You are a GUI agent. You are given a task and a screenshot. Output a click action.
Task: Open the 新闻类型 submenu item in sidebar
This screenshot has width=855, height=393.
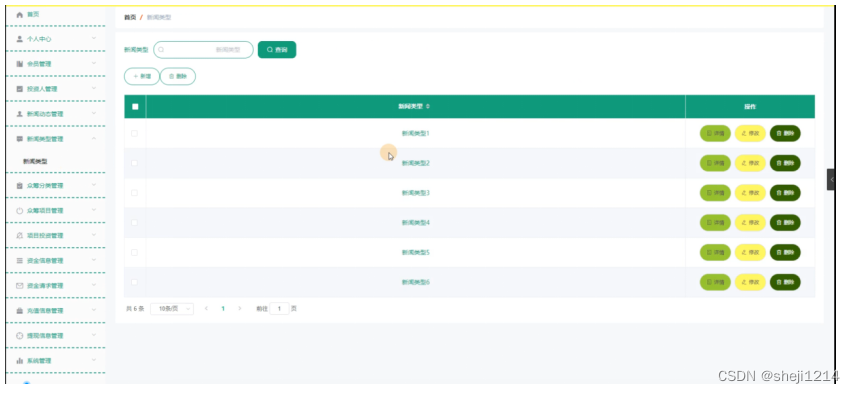tap(35, 162)
